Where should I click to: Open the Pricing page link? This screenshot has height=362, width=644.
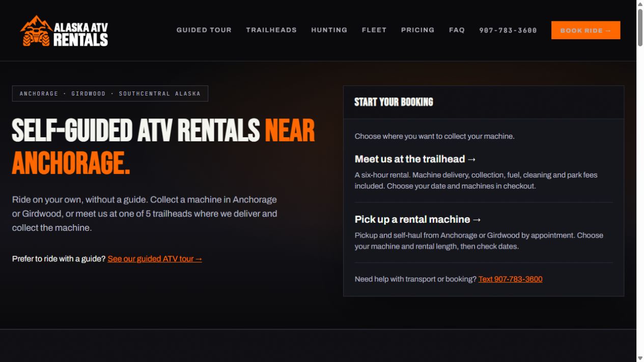[418, 30]
